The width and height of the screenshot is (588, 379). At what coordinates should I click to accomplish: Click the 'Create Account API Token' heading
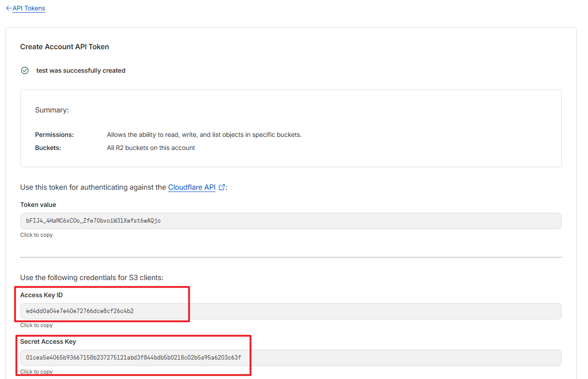pyautogui.click(x=65, y=47)
